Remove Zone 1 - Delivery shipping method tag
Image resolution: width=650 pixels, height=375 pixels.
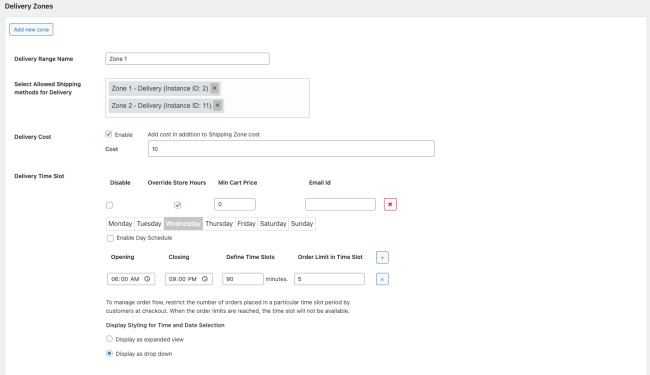point(214,88)
